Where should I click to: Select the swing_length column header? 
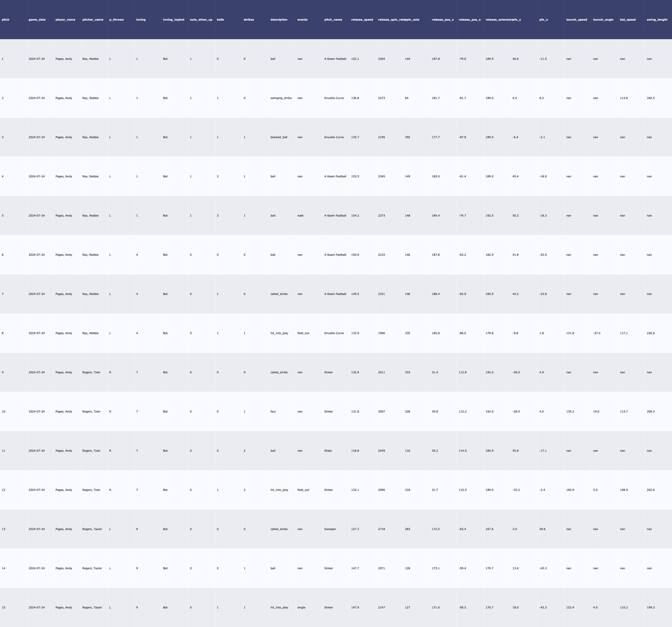657,20
